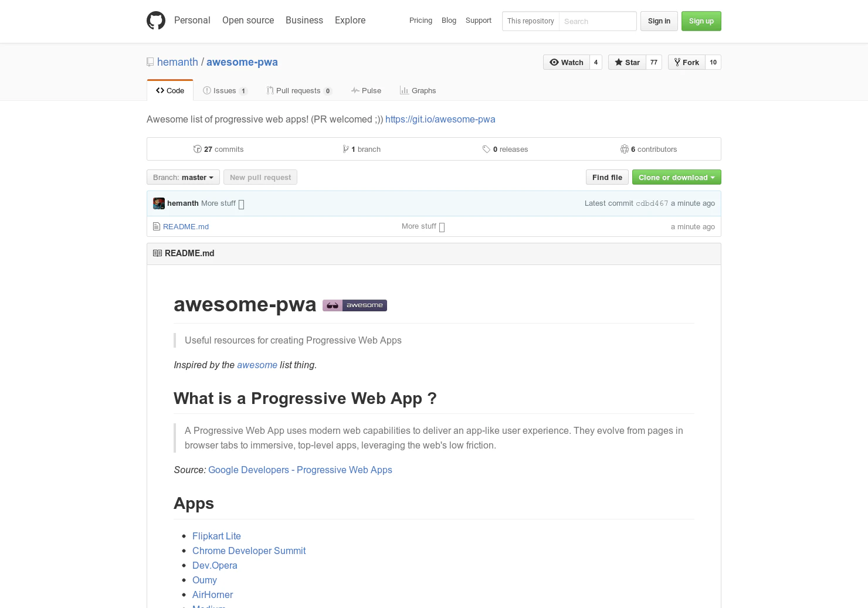The width and height of the screenshot is (868, 608).
Task: Click the branch icon next to '1 branch'
Action: pyautogui.click(x=346, y=149)
